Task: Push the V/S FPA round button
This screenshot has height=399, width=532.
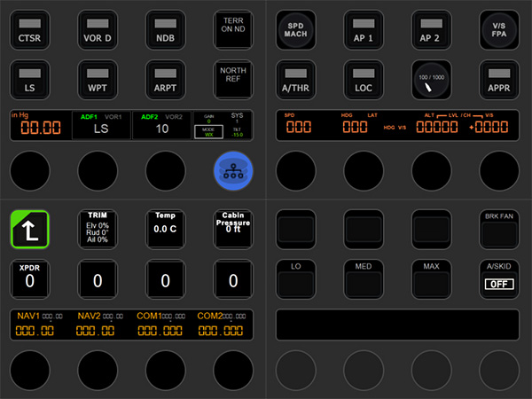Action: click(499, 30)
